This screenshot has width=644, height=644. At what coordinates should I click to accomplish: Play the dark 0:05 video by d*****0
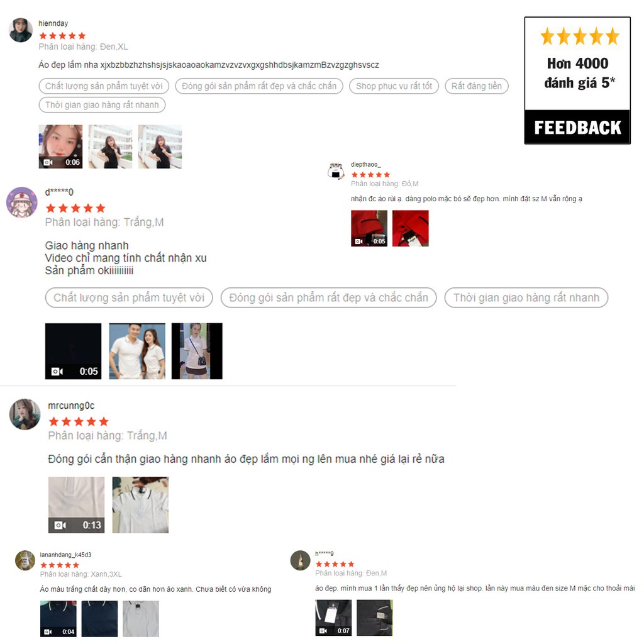[x=73, y=351]
